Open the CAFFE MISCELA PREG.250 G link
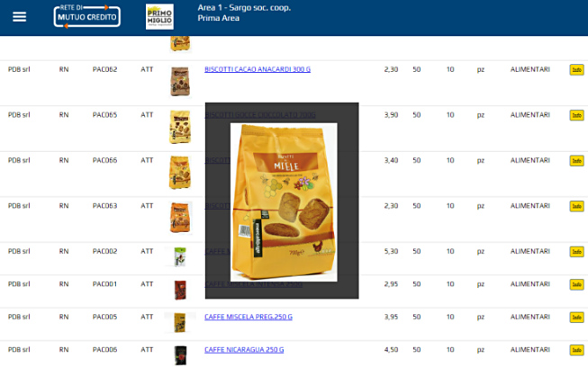This screenshot has height=367, width=588. click(249, 317)
